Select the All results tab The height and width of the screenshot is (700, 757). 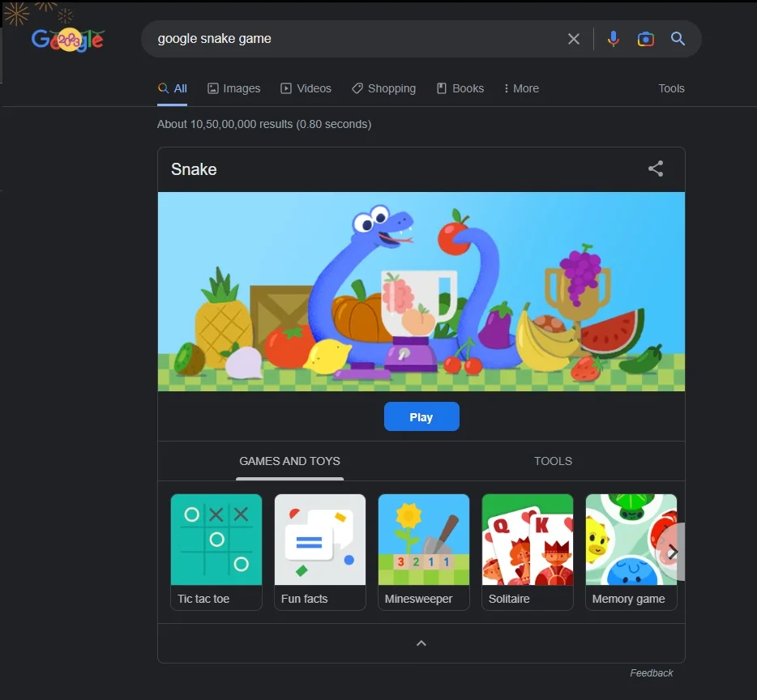pos(173,88)
